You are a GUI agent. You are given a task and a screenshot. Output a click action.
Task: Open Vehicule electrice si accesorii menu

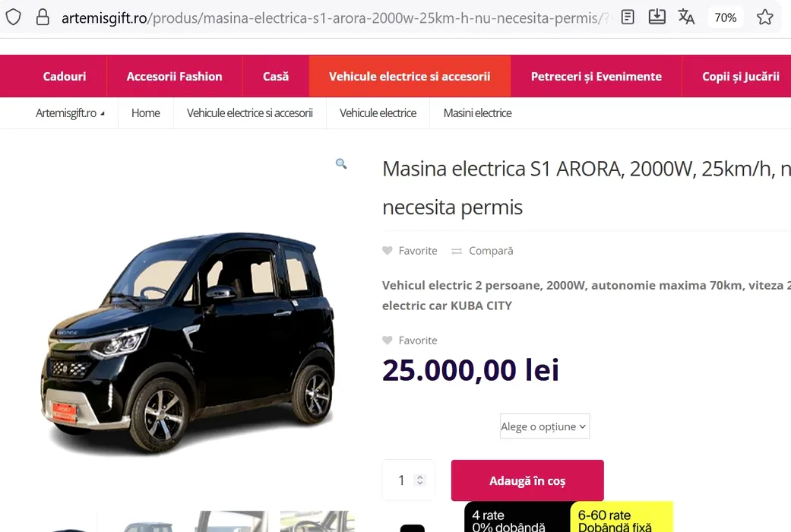(410, 76)
